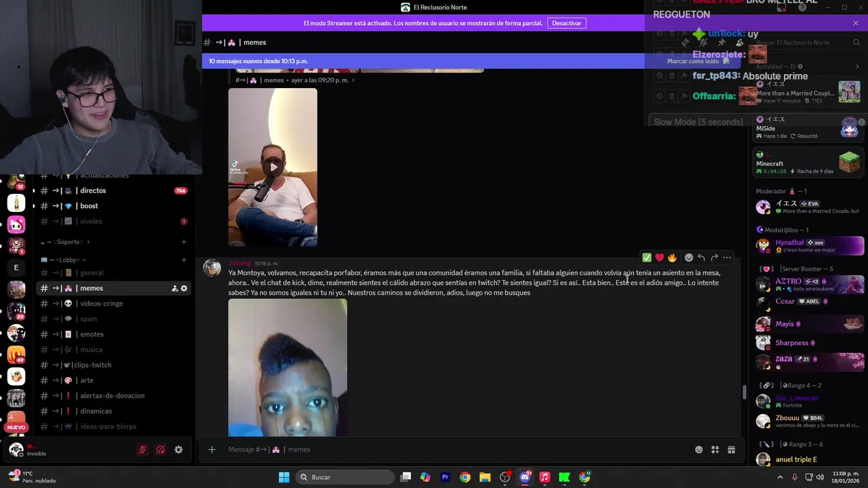Open apps launcher icon in message bar

click(715, 449)
